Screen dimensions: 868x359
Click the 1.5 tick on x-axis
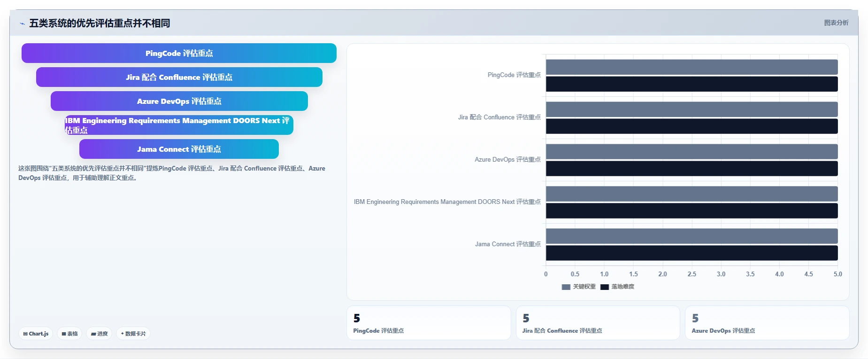(x=633, y=274)
